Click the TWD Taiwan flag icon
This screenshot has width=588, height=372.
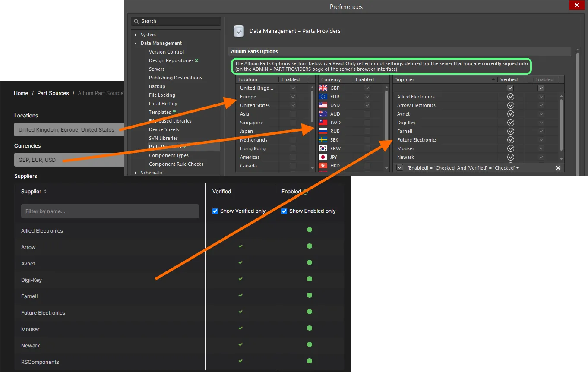323,123
